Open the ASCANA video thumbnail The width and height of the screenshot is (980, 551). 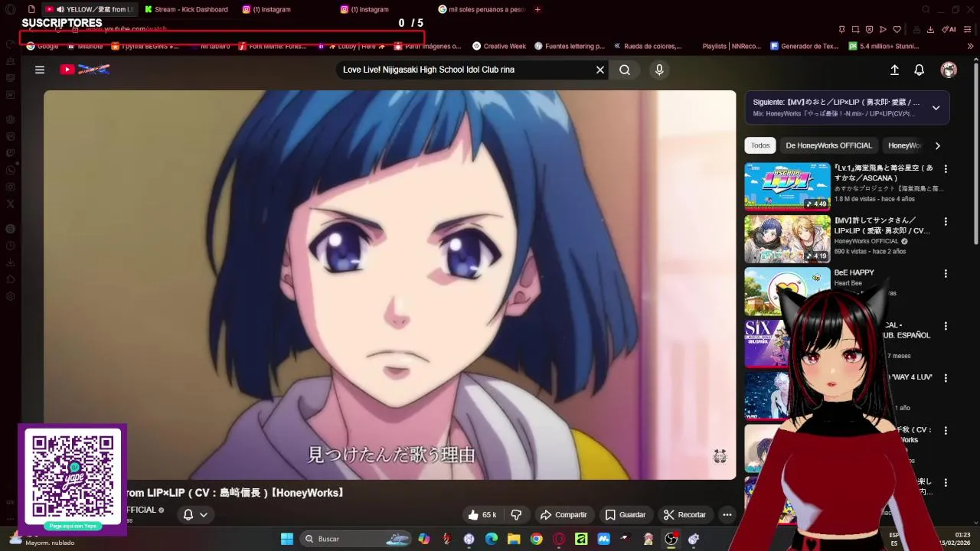(787, 186)
